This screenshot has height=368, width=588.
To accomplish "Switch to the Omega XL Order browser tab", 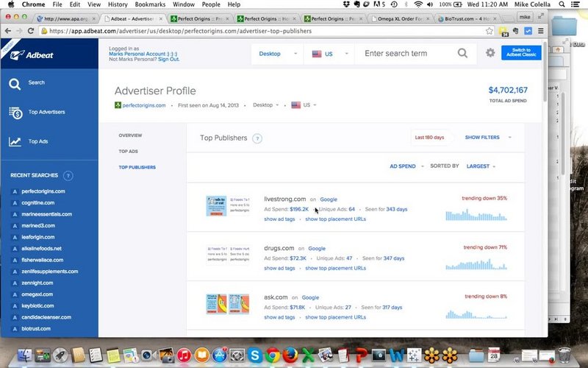I will coord(400,18).
